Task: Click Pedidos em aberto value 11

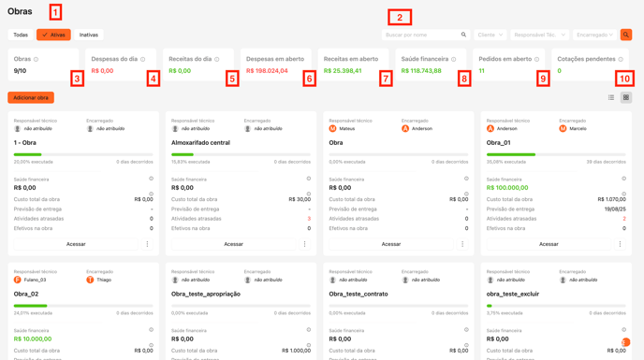Action: pyautogui.click(x=481, y=71)
